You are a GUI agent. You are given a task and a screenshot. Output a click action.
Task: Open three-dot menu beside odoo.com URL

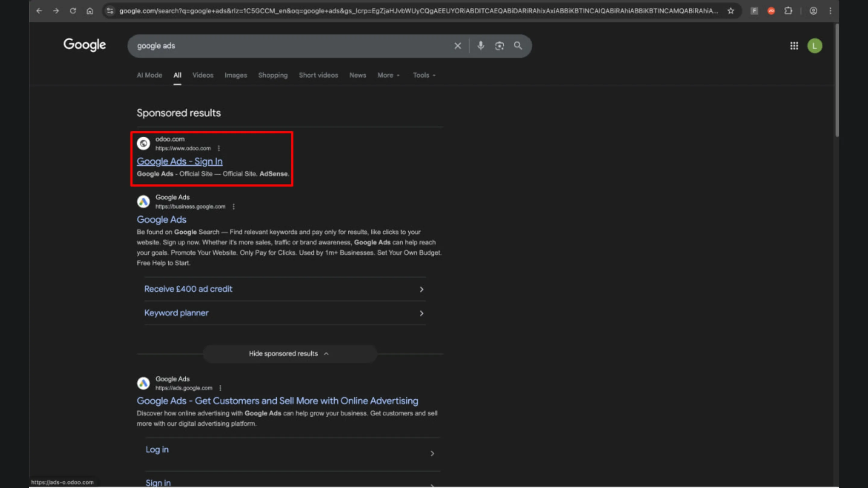[x=219, y=148]
